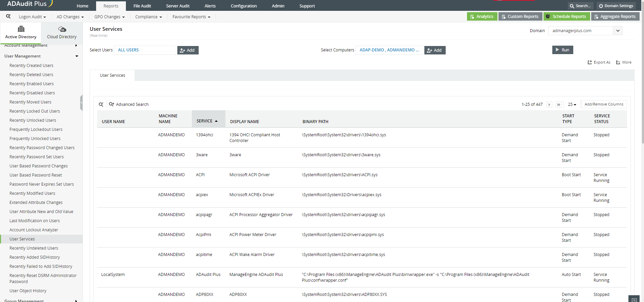Click ManageEngine ADAudit Plus display name
Screen dimensions: 644x302
(x=256, y=275)
